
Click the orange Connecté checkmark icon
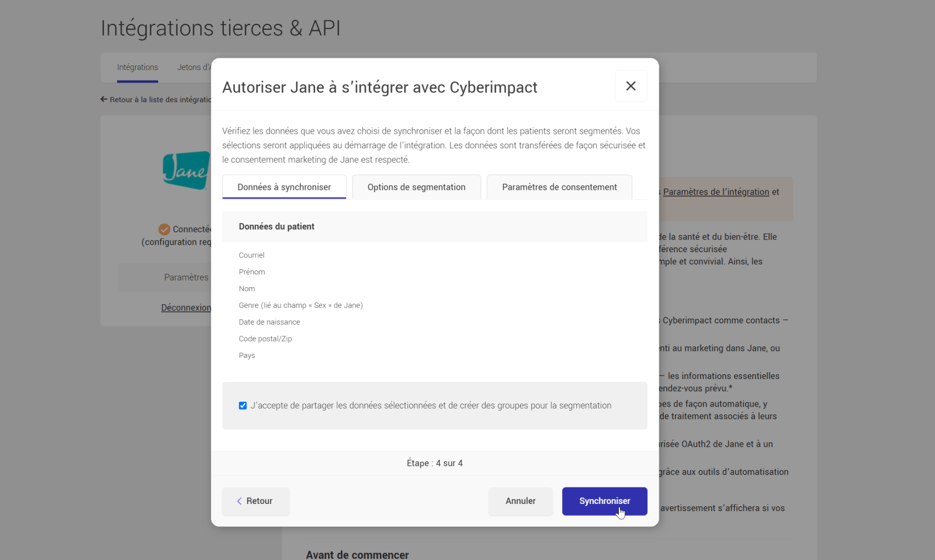click(164, 229)
